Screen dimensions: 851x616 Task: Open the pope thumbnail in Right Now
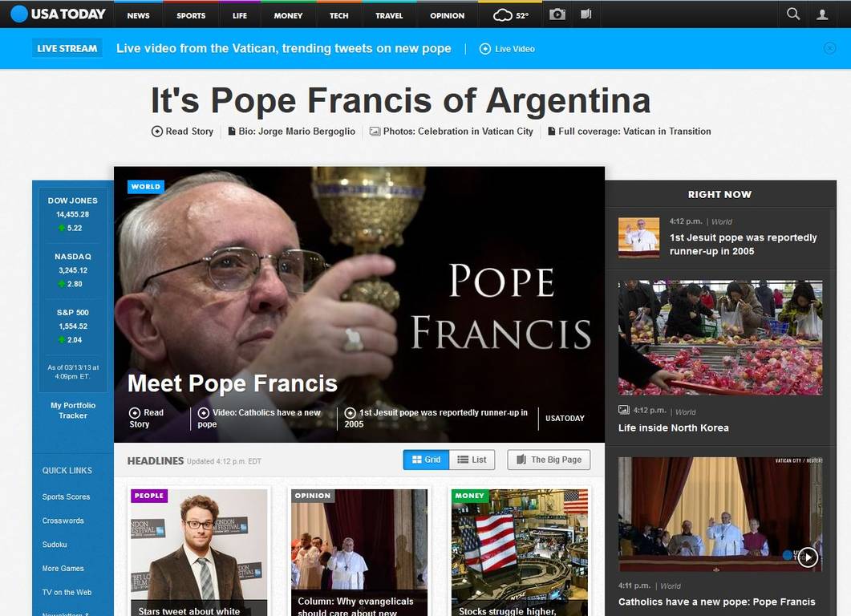[638, 237]
